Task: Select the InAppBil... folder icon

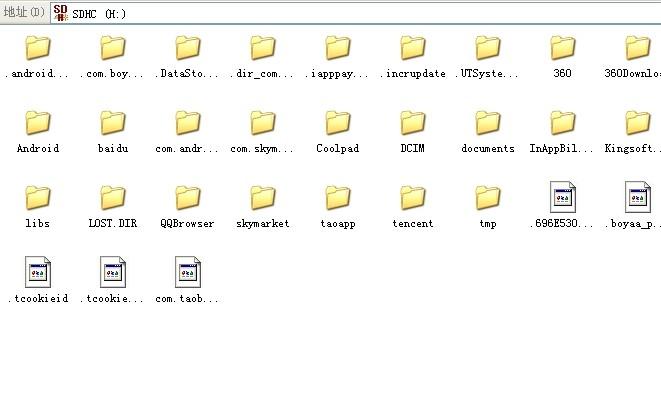Action: coord(563,123)
